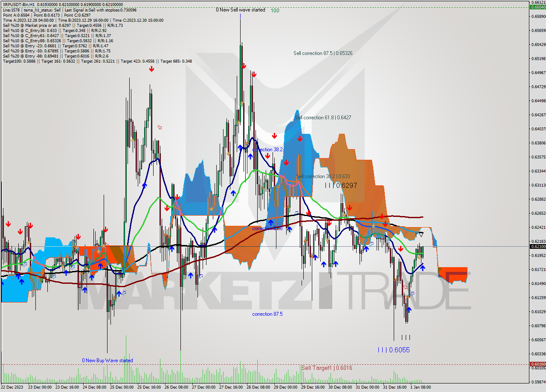Select the 0.6496 price axis label
Image resolution: width=546 pixels, height=392 pixels.
tap(538, 72)
